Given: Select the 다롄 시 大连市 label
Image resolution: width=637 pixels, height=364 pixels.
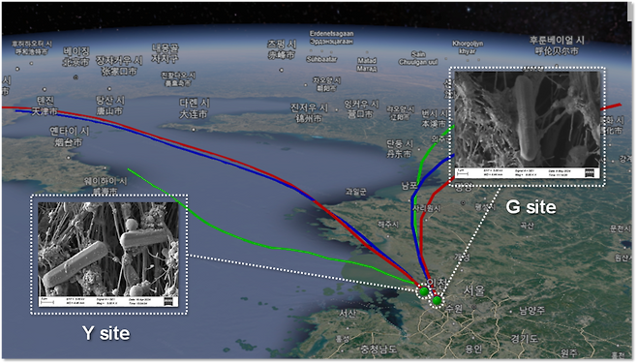Looking at the screenshot, I should click(195, 108).
